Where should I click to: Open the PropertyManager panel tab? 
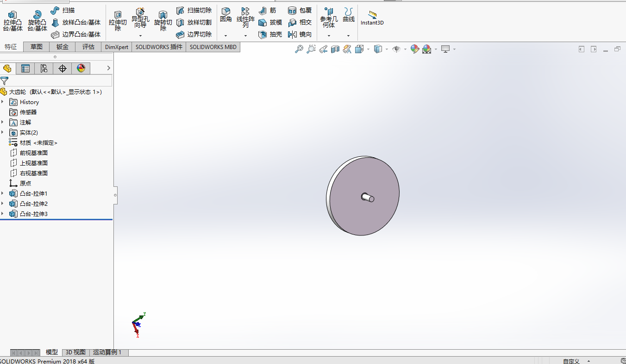pyautogui.click(x=25, y=68)
